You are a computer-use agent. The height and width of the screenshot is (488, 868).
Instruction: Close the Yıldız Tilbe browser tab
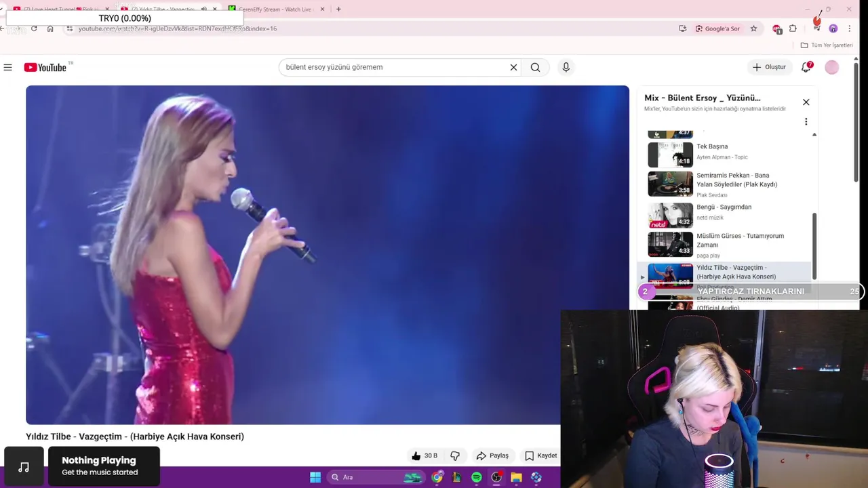click(216, 9)
